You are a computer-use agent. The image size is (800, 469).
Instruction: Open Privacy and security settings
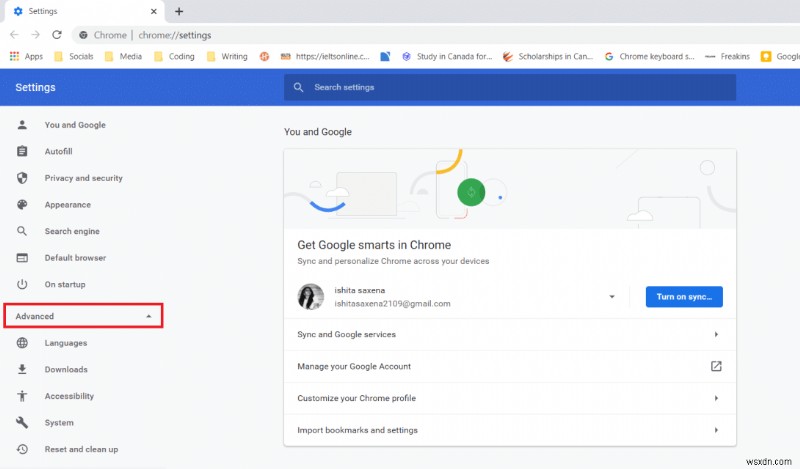click(x=84, y=178)
